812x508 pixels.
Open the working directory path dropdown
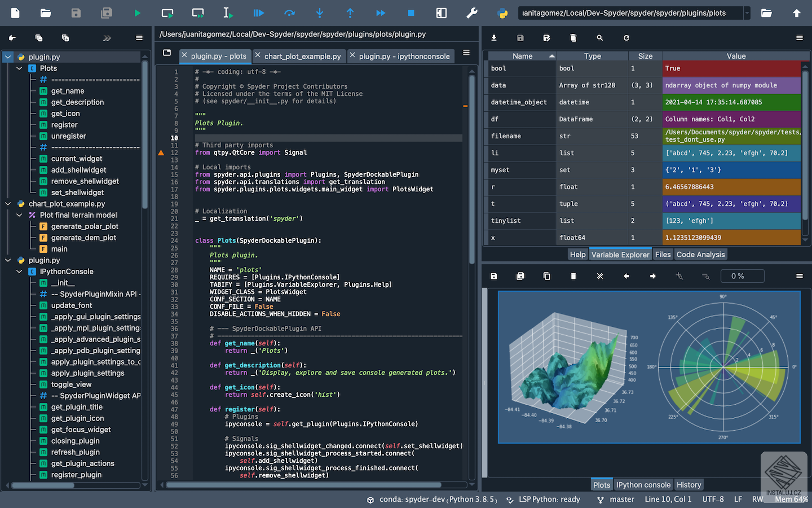point(747,13)
